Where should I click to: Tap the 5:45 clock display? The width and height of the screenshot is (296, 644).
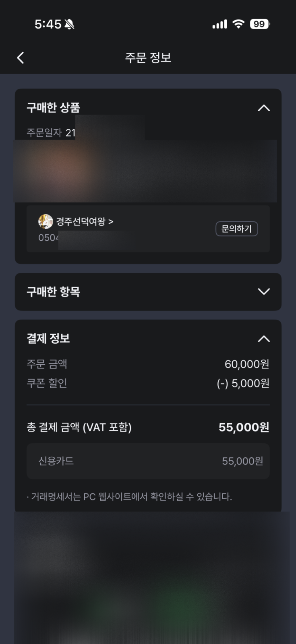(48, 24)
